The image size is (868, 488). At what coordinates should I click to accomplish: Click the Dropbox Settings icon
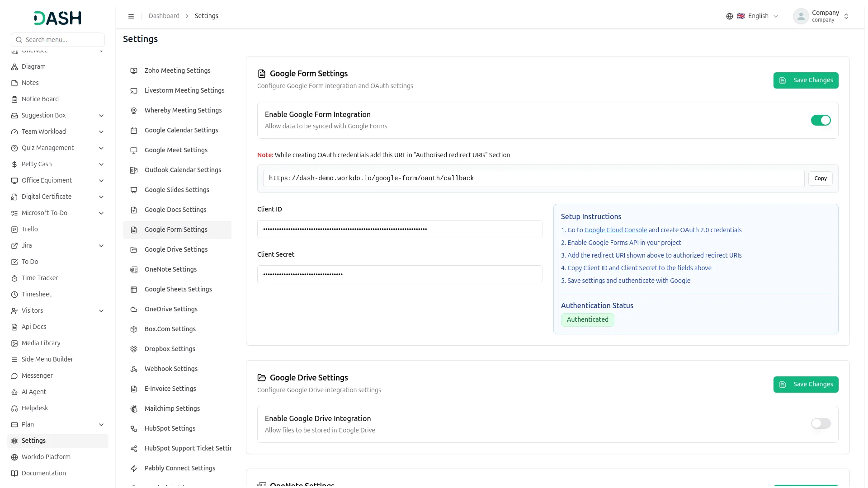point(134,349)
